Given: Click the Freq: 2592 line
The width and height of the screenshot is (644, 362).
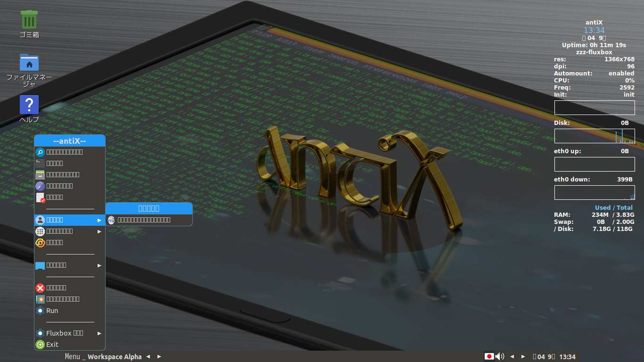Looking at the screenshot, I should [x=594, y=88].
